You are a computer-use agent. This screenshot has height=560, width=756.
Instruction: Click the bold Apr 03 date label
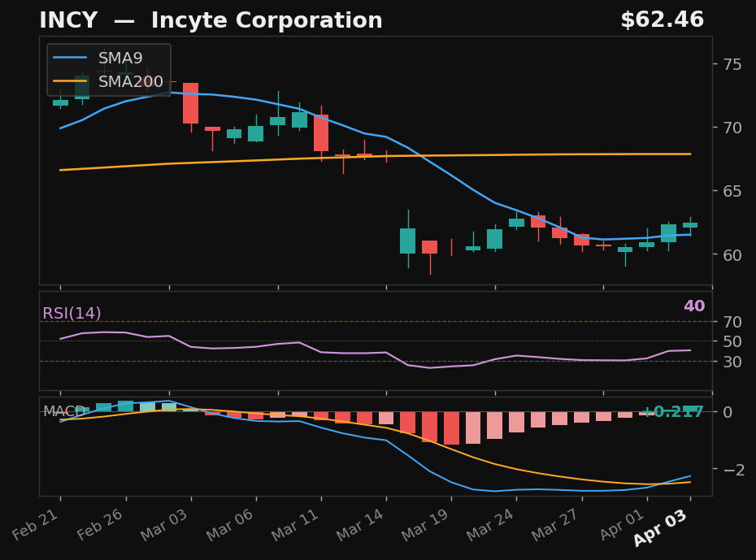point(660,527)
